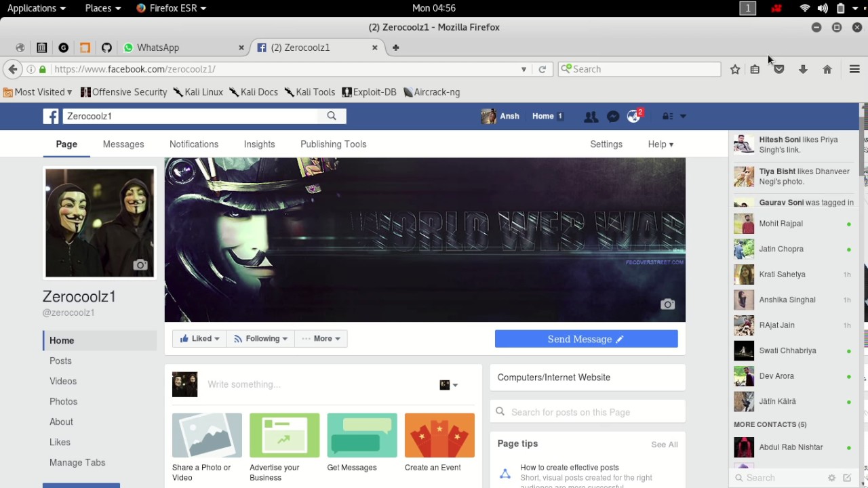Go back with the browser back arrow
Image resolution: width=868 pixels, height=488 pixels.
pyautogui.click(x=12, y=69)
